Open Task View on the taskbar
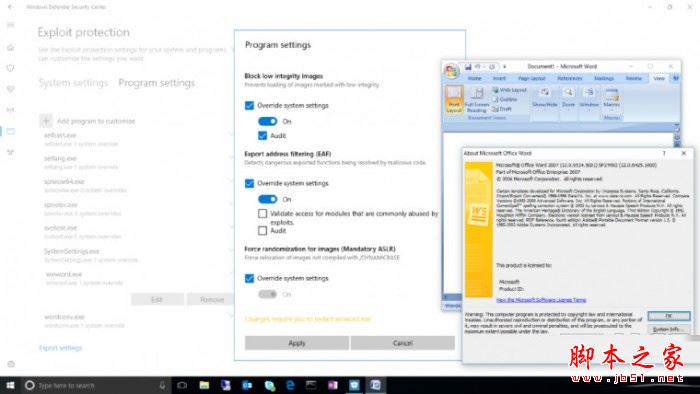The height and width of the screenshot is (394, 700). click(182, 385)
